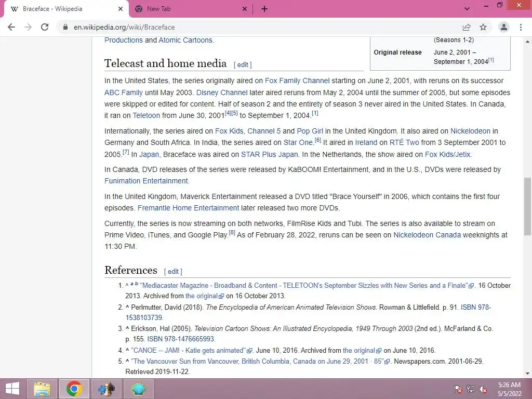Open a new browser tab
Screen dimensions: 532x399
click(x=264, y=9)
